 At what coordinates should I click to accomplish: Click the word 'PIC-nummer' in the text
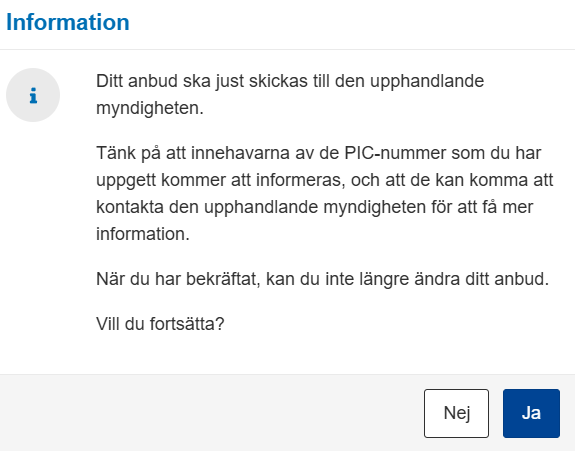point(395,153)
